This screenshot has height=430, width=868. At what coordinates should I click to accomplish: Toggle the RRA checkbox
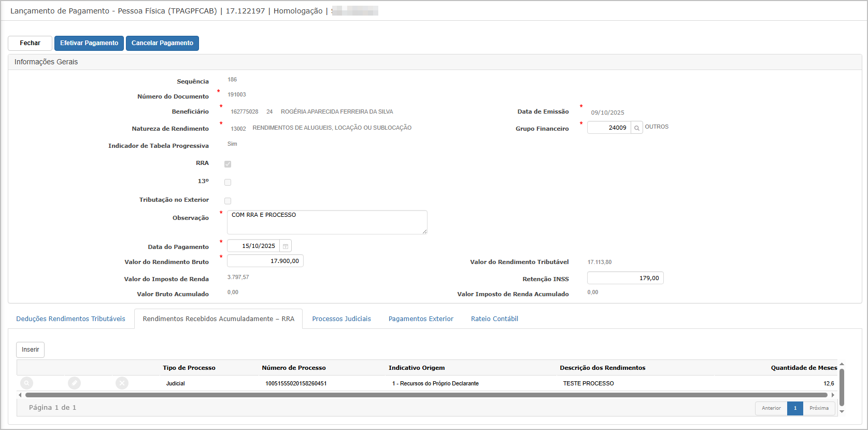click(227, 164)
